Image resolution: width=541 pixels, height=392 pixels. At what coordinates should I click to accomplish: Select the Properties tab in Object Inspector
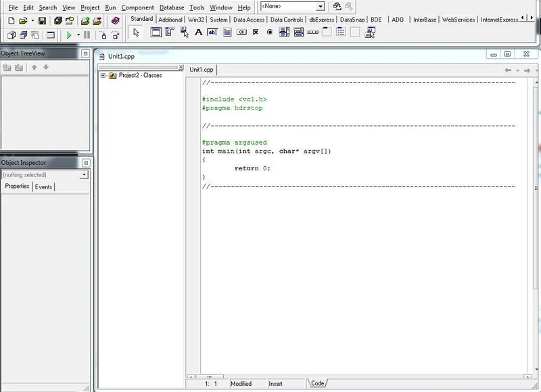tap(17, 186)
